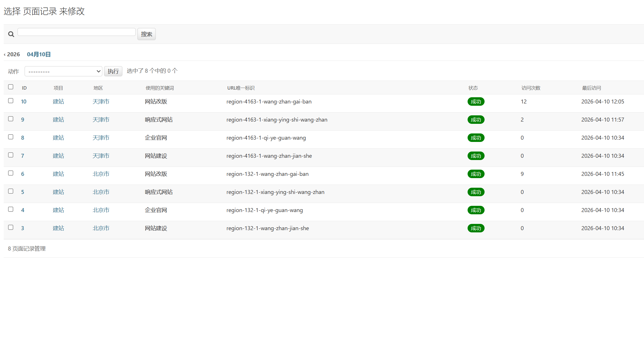Screen dimensions: 644x363
Task: Sort by the 访问次数 column header
Action: click(x=531, y=88)
